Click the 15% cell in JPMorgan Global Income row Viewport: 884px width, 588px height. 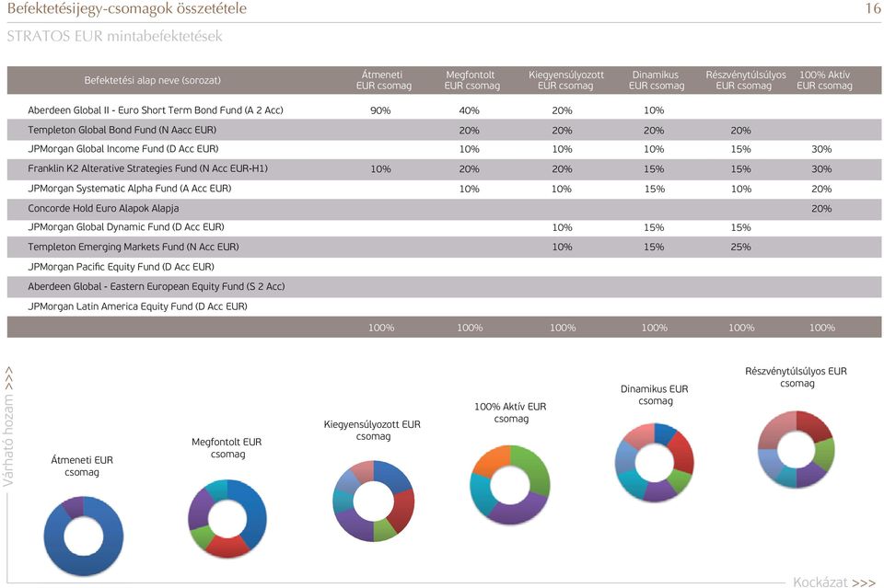[740, 149]
